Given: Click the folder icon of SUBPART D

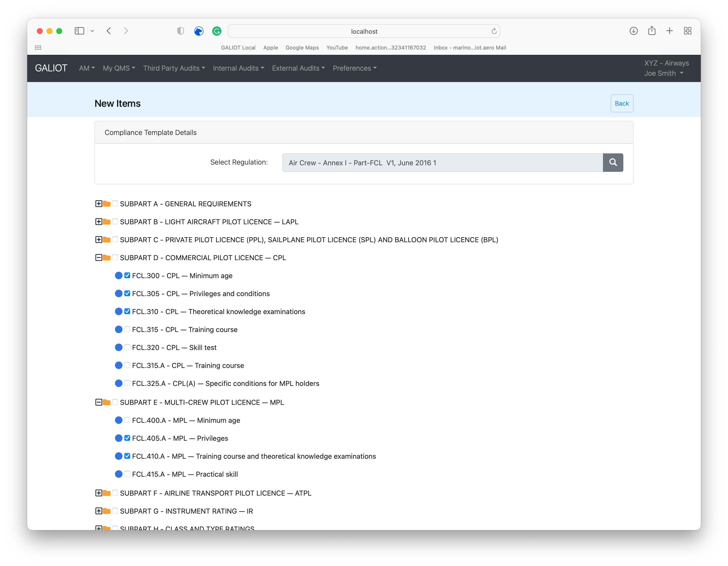Looking at the screenshot, I should click(x=107, y=258).
